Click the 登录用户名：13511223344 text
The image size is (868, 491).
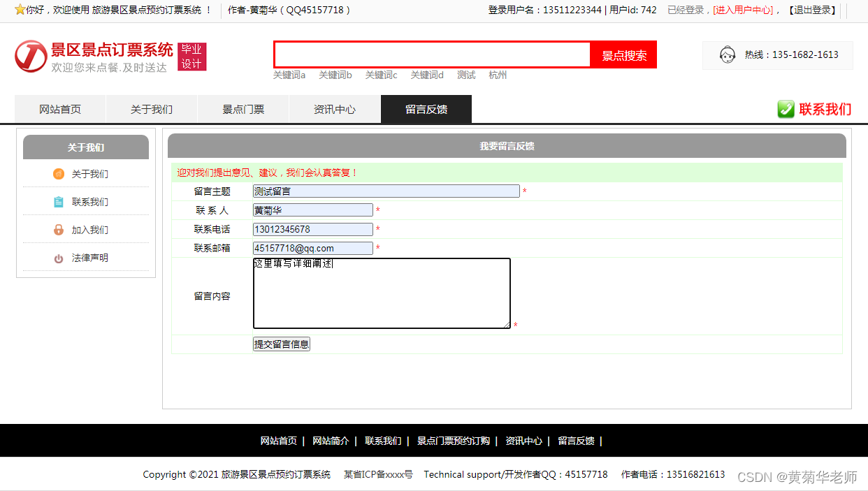[544, 10]
